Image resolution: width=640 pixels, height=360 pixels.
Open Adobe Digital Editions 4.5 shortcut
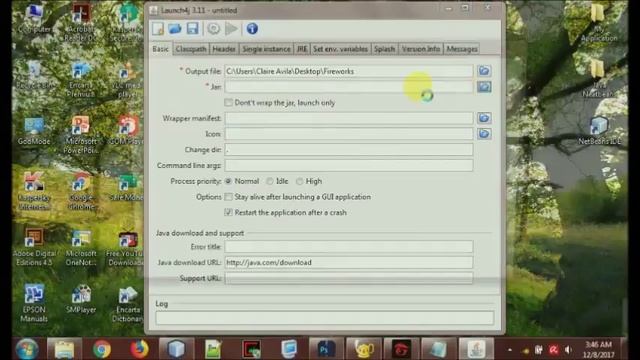[34, 247]
